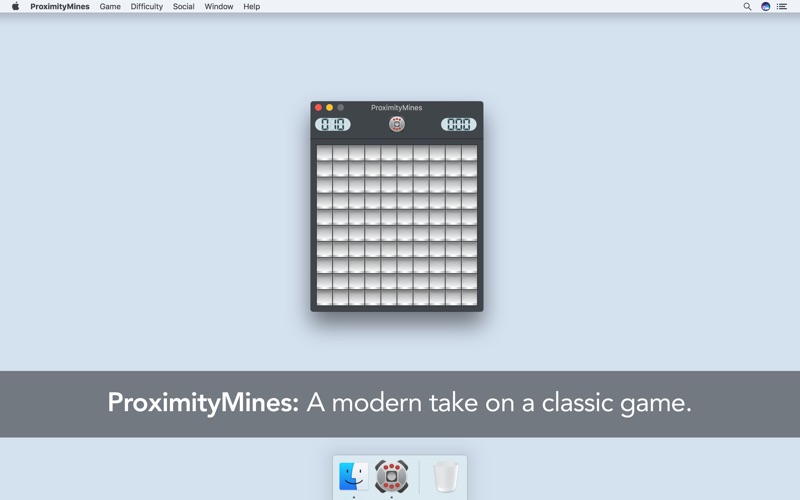Click the ProximityMines window title text
Viewport: 800px width, 500px height.
click(396, 108)
